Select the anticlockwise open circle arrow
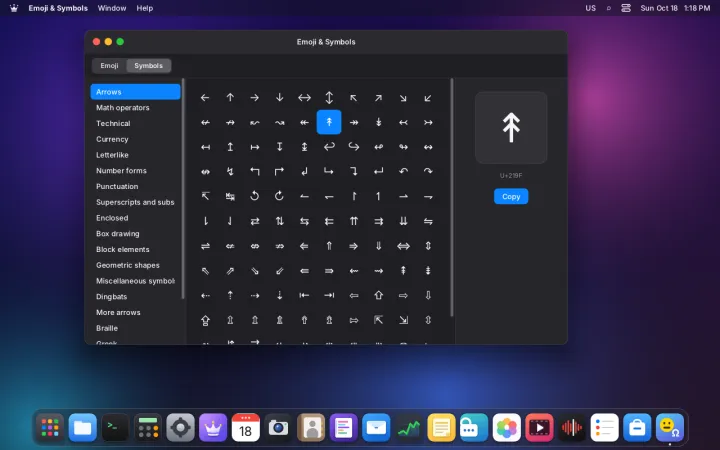 (x=255, y=196)
